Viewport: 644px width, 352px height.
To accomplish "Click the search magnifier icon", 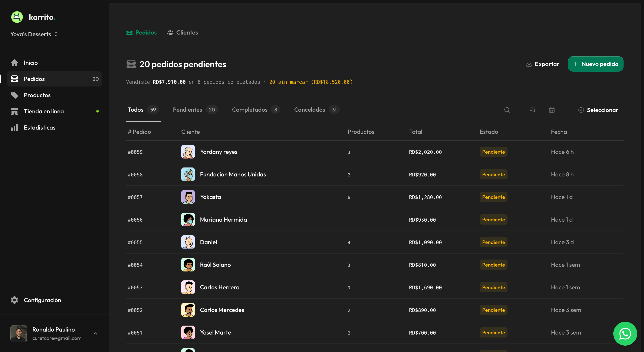I will pos(507,110).
